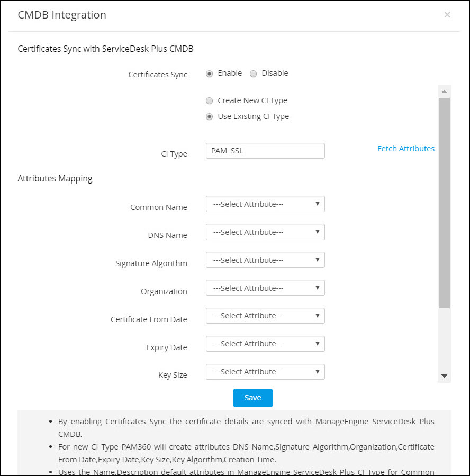Open the Common Name attribute dropdown

click(265, 204)
